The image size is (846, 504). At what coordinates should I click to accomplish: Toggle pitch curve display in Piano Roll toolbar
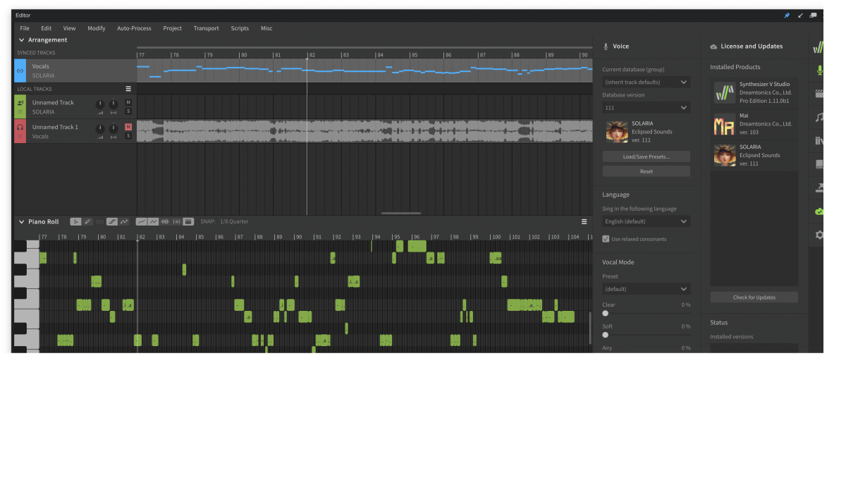click(124, 221)
